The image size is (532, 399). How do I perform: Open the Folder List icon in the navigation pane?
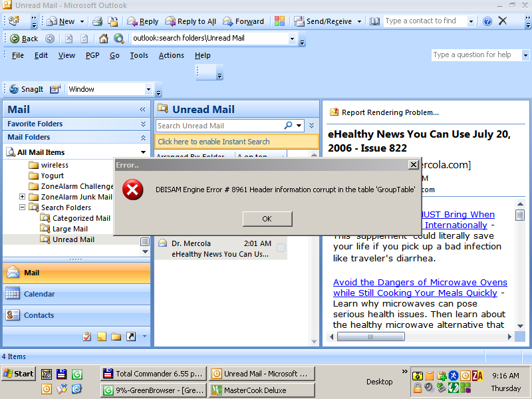point(116,336)
